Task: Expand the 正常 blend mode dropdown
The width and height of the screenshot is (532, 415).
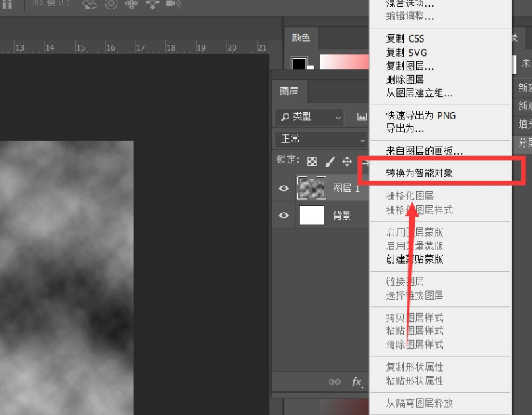Action: point(321,139)
